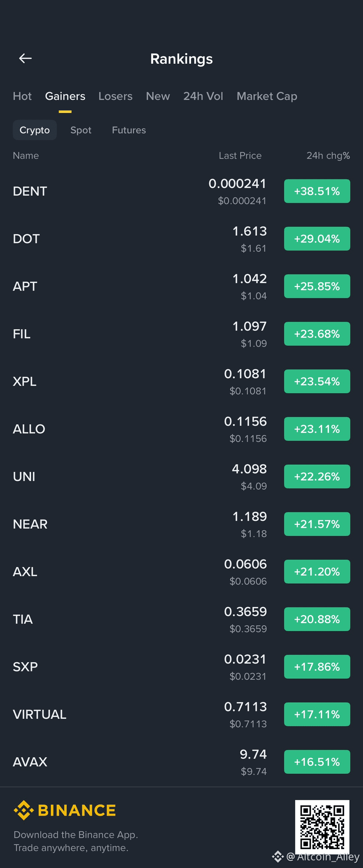Tap the +23.68% badge for FIL
The height and width of the screenshot is (868, 363).
click(x=317, y=334)
